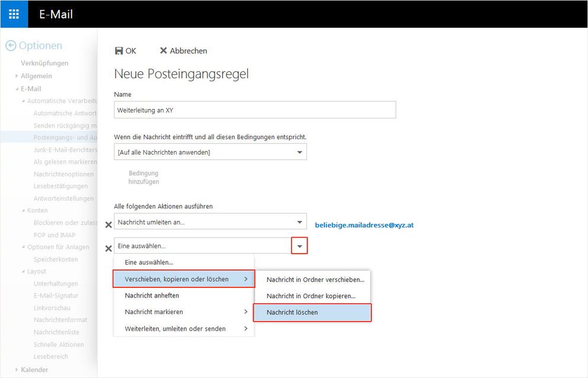Click 'Bedingung hinzufügen' to add condition
This screenshot has width=588, height=378.
point(143,177)
